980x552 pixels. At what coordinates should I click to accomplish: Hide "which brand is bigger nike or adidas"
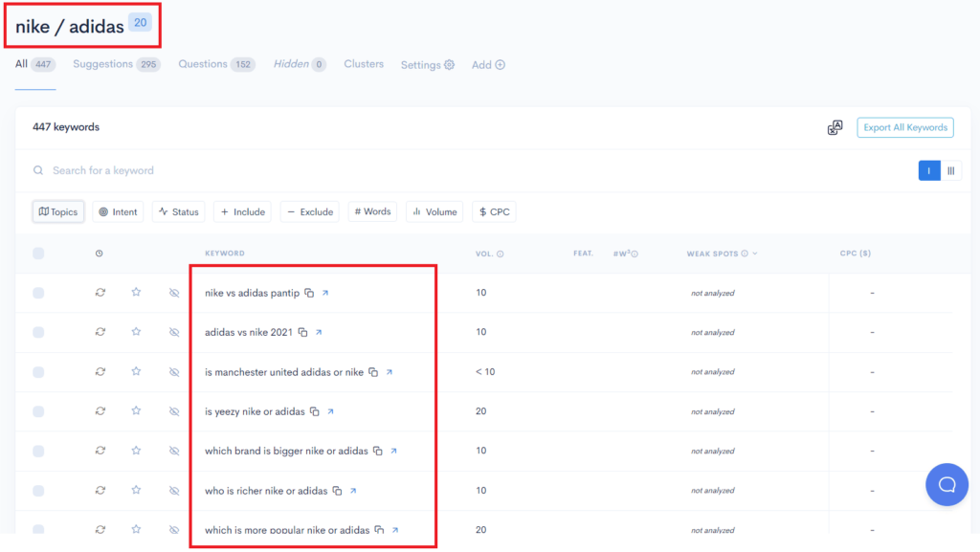click(174, 451)
